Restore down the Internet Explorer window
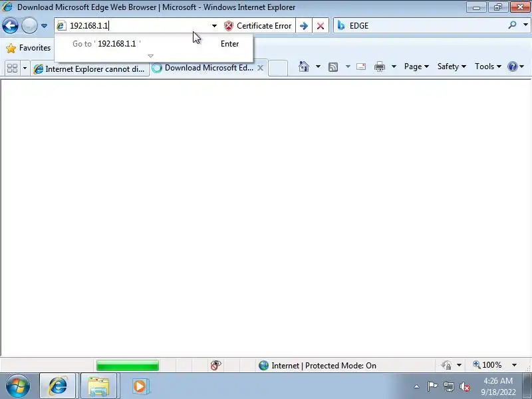This screenshot has height=399, width=532. coord(497,7)
